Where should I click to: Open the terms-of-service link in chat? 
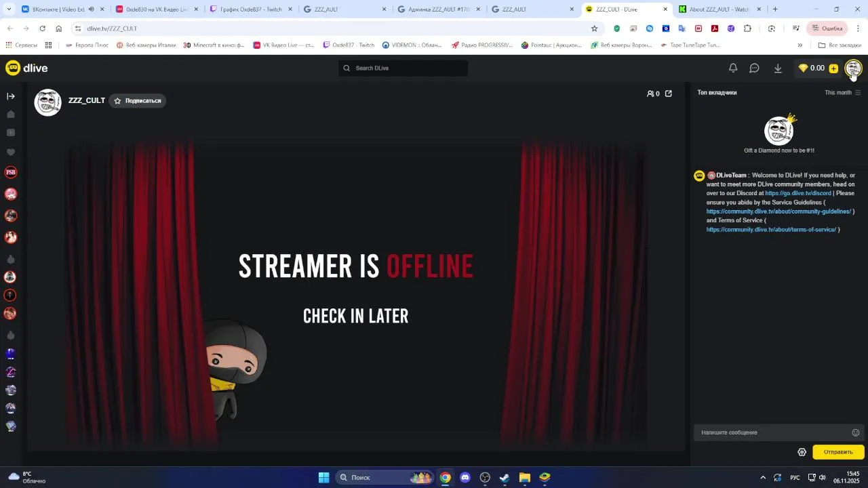point(771,230)
